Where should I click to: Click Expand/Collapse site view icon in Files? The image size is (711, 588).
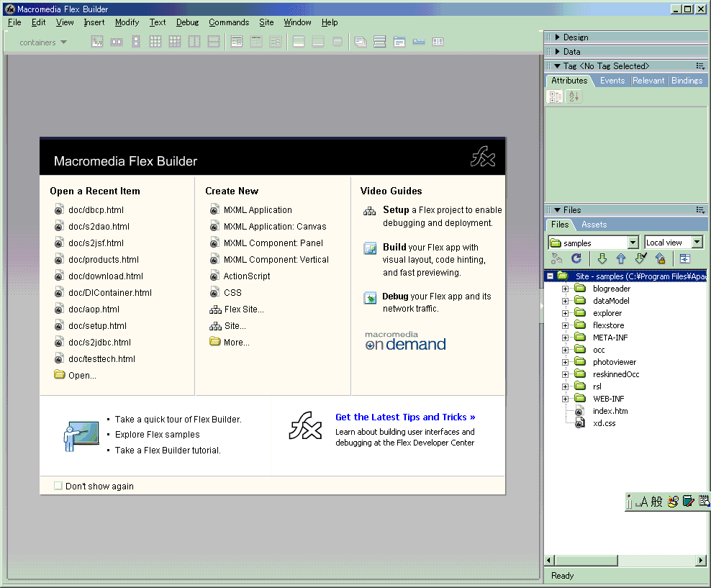coord(684,258)
